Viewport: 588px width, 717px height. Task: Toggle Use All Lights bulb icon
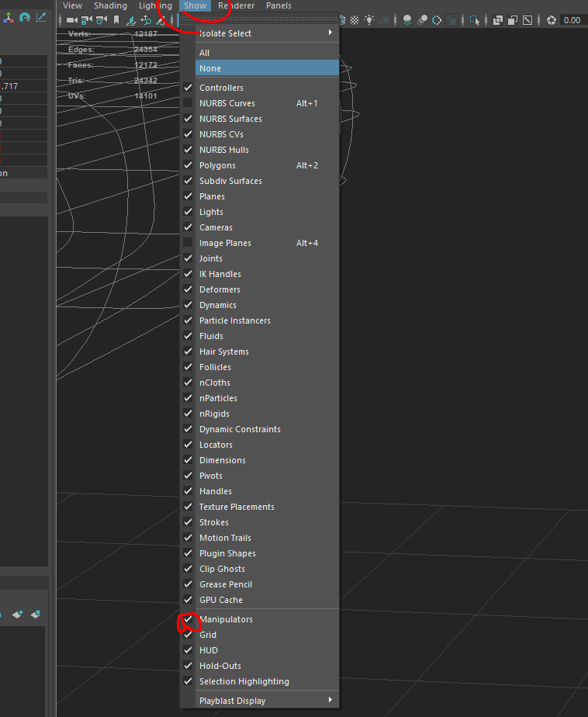369,20
